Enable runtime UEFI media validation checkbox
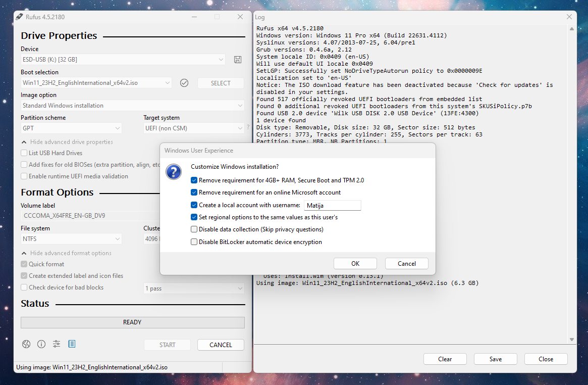The height and width of the screenshot is (385, 588). coord(24,176)
